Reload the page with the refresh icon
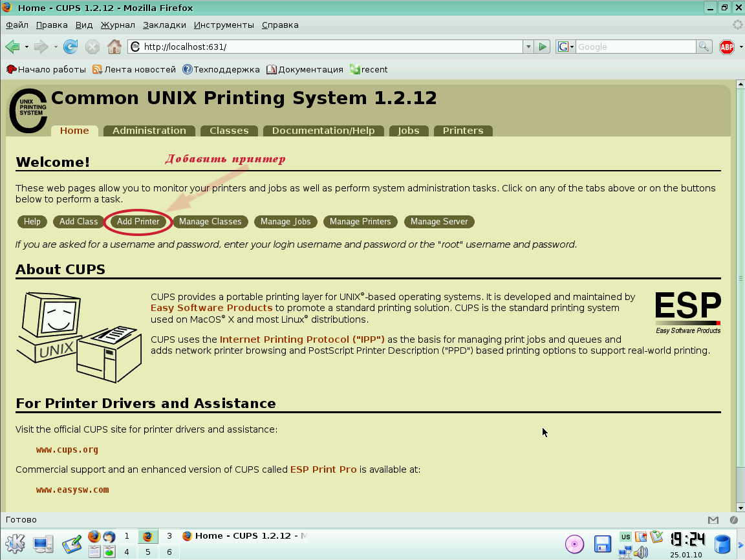This screenshot has width=745, height=560. click(70, 47)
